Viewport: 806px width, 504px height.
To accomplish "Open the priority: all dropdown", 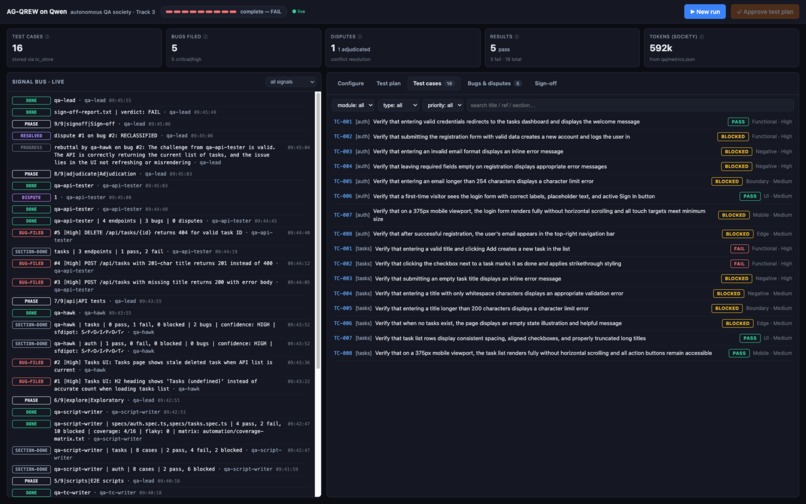I will tap(443, 105).
